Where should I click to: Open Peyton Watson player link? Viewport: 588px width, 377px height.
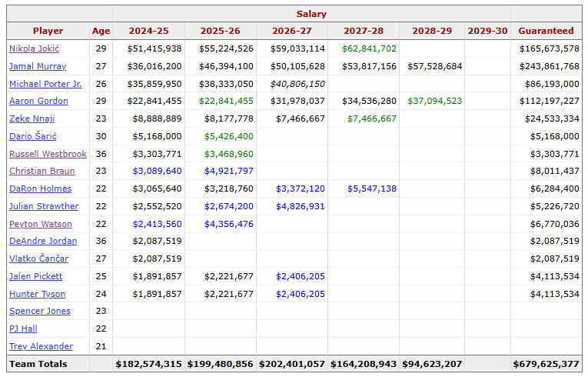pyautogui.click(x=41, y=224)
